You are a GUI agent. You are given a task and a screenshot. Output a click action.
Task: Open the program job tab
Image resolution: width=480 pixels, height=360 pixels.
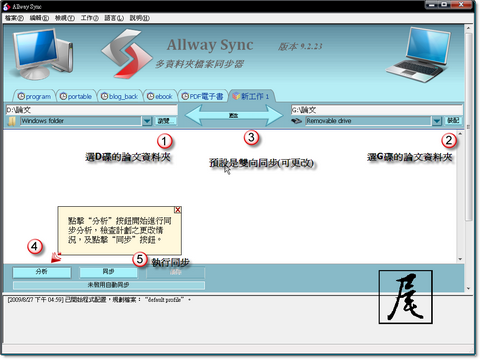coord(34,96)
